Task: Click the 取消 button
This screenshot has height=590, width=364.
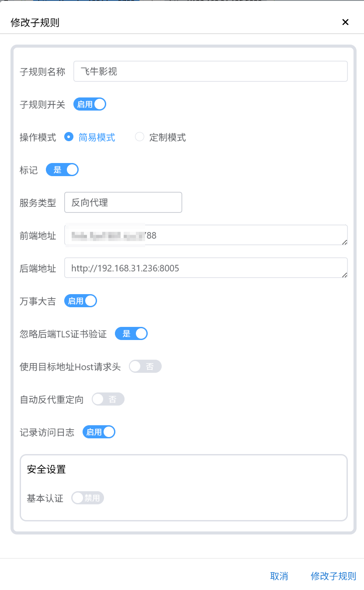Action: pyautogui.click(x=279, y=576)
